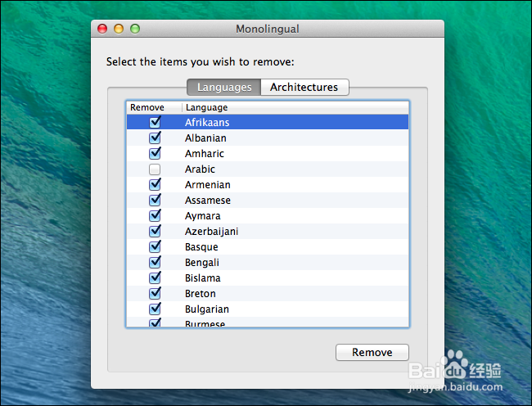Select the Amharic language name

205,154
